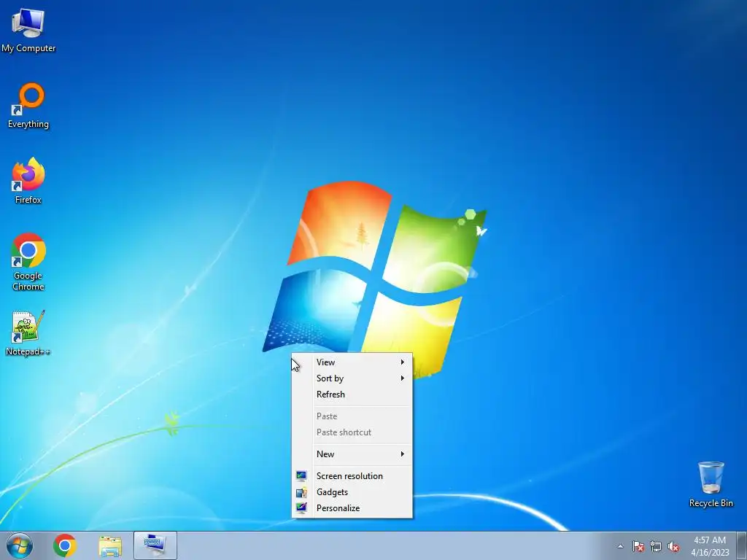Open the Sort by submenu

(352, 378)
